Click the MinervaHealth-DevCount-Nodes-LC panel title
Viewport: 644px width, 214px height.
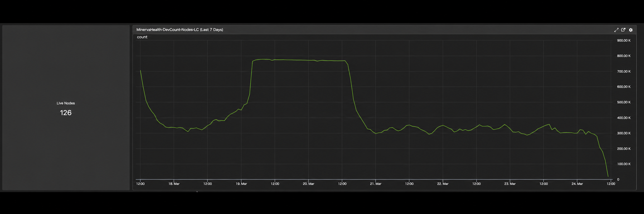(x=180, y=30)
